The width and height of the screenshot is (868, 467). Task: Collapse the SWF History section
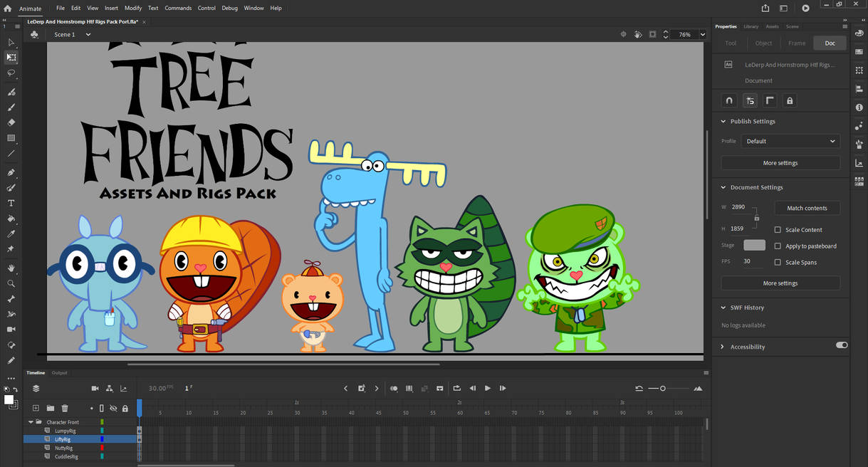coord(723,308)
